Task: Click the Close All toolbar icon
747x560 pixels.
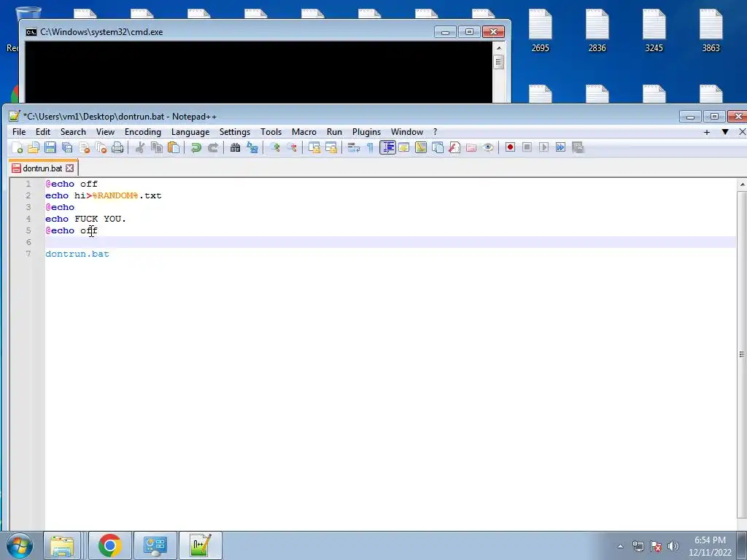Action: pos(101,147)
